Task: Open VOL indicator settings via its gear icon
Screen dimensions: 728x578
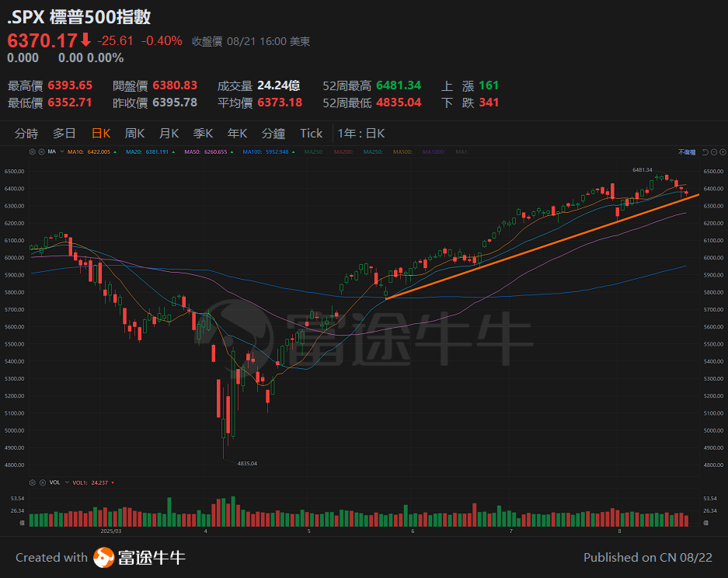Action: [33, 482]
